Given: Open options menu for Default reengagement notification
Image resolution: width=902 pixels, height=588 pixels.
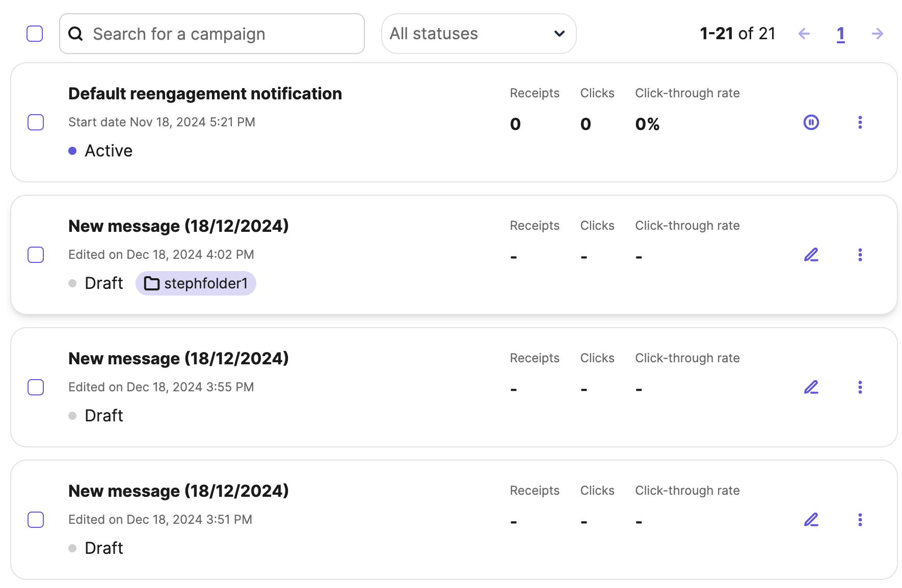Looking at the screenshot, I should [x=860, y=122].
